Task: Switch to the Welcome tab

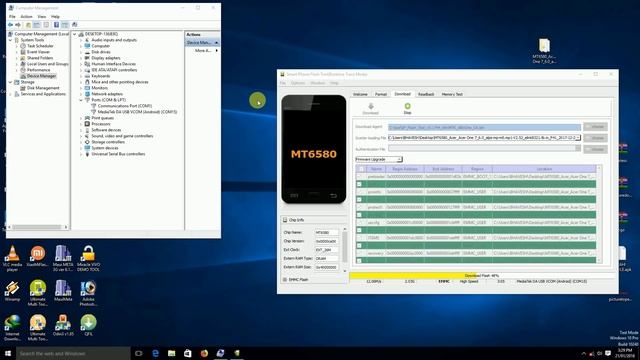Action: click(360, 94)
